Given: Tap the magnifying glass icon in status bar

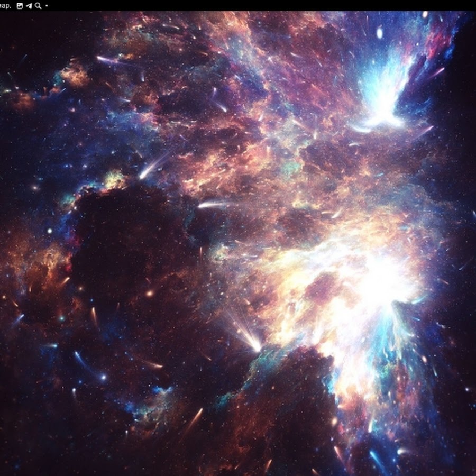Looking at the screenshot, I should point(38,6).
